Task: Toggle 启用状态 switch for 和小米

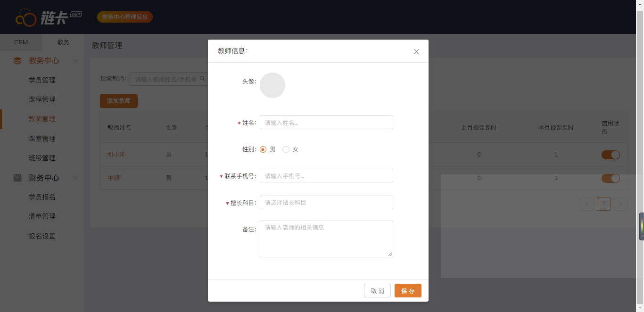Action: [x=611, y=155]
